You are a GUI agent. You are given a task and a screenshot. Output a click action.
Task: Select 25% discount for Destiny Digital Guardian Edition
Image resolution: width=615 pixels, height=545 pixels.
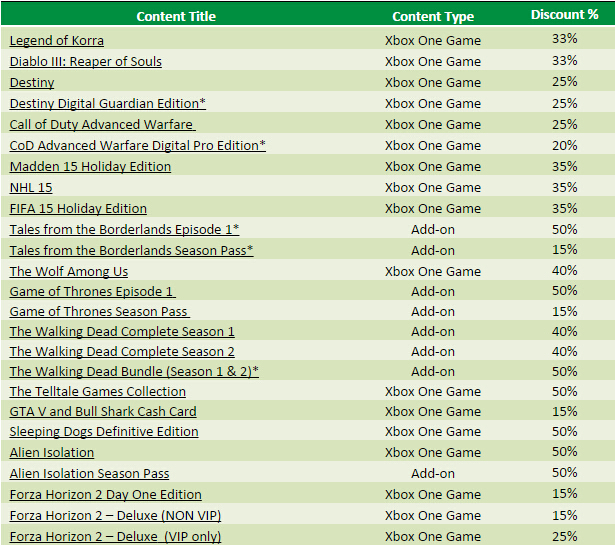point(564,104)
